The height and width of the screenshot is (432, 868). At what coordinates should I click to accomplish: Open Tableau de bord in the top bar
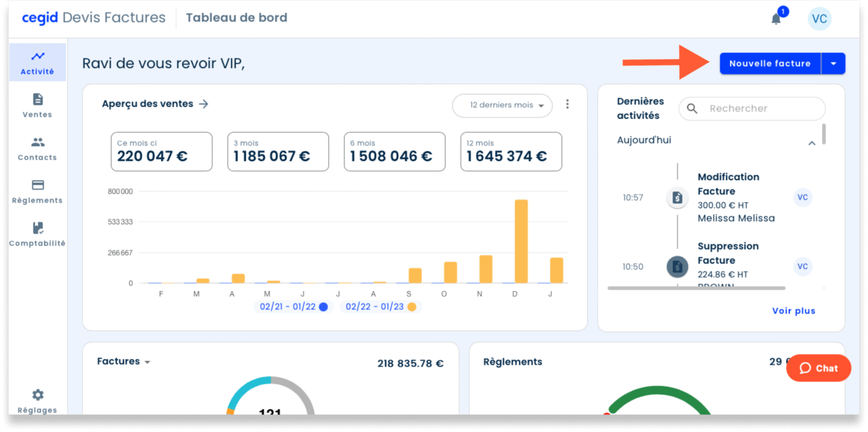(x=236, y=18)
